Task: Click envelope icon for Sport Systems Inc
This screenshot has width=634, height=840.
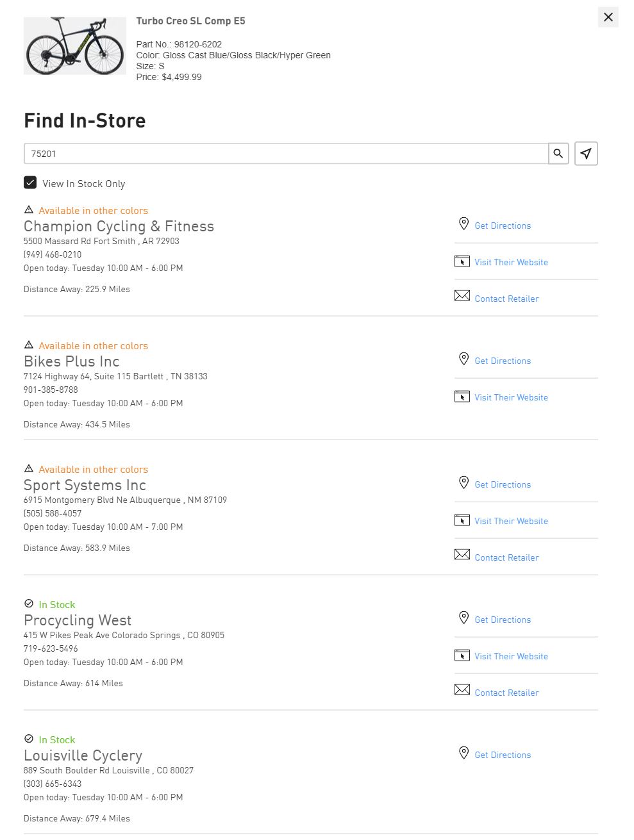Action: coord(462,555)
